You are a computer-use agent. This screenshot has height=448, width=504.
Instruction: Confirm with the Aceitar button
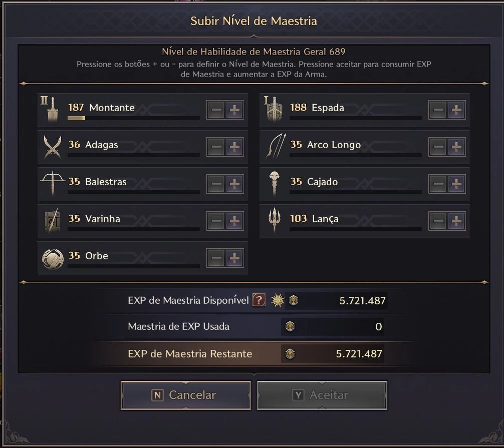(322, 395)
